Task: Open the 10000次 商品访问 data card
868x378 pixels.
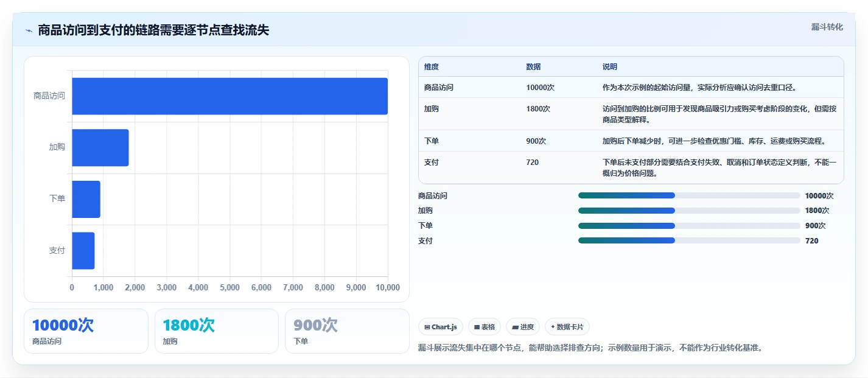Action: coord(86,331)
